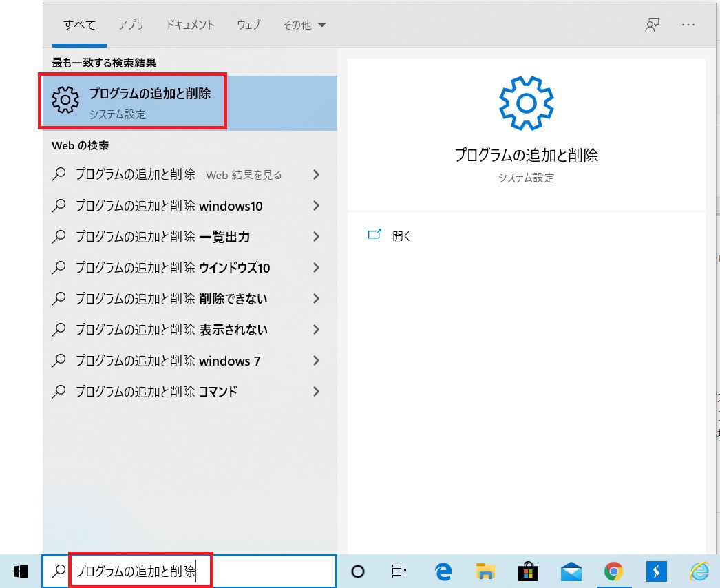The image size is (720, 588).
Task: Click システム設定 label in the preview pane
Action: [526, 178]
